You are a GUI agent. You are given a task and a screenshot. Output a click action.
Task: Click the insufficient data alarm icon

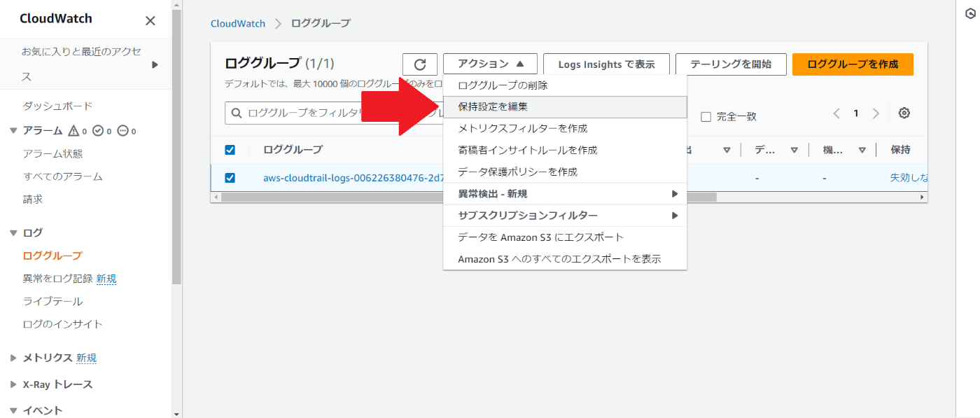pyautogui.click(x=122, y=131)
